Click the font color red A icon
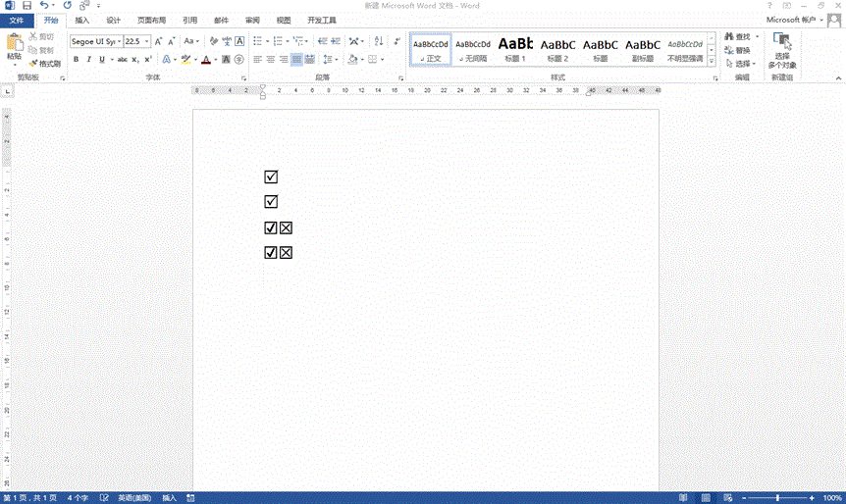 pyautogui.click(x=206, y=60)
